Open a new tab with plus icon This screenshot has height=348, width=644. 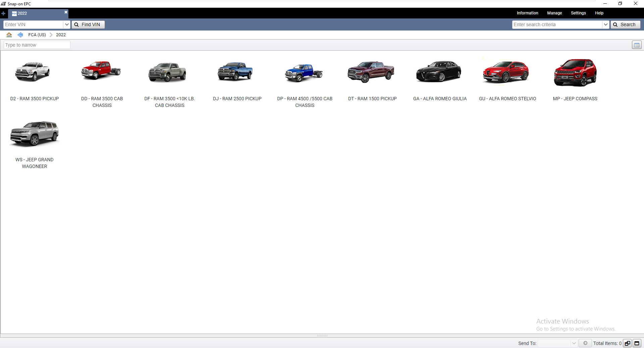pyautogui.click(x=3, y=13)
